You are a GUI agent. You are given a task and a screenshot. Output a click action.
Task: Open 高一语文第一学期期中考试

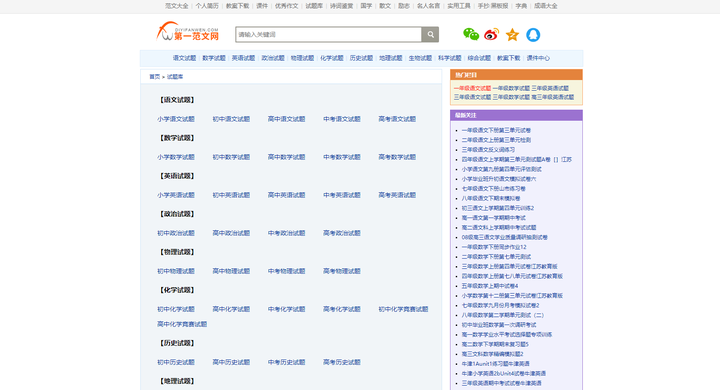click(x=494, y=218)
